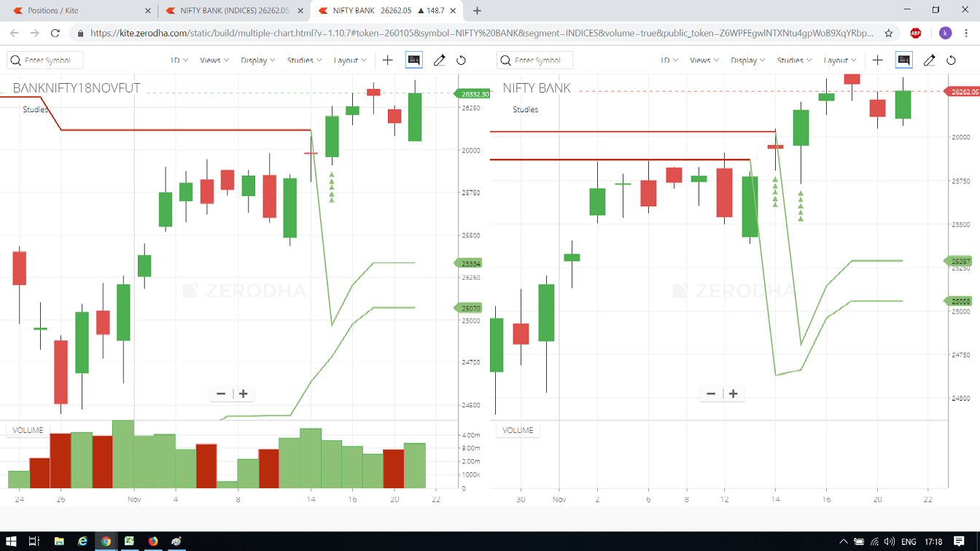The height and width of the screenshot is (551, 980).
Task: Click crosshair icon in right chart toolbar
Action: pos(878,60)
